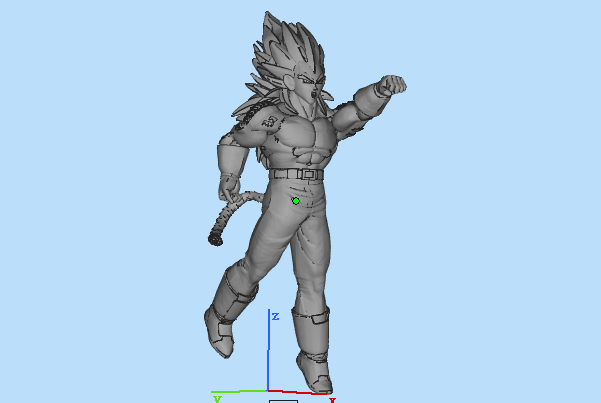The width and height of the screenshot is (601, 403).
Task: Select the belt buckle on the figure
Action: click(307, 174)
